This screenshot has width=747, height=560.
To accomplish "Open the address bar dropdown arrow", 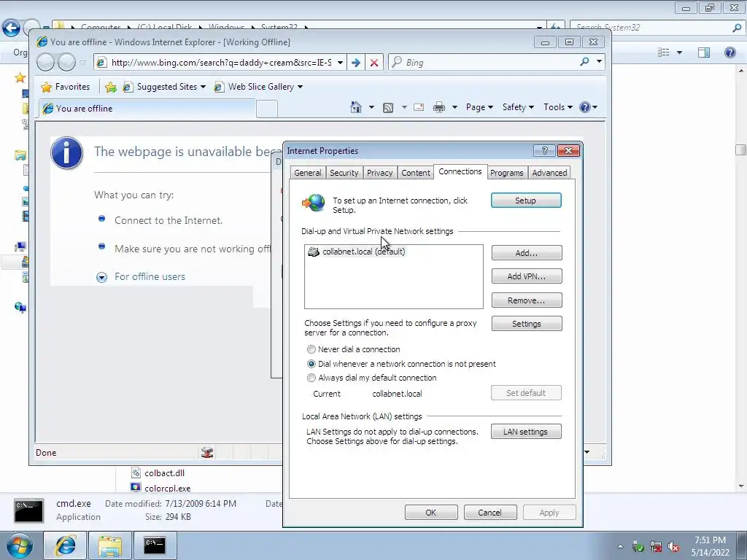I will (340, 63).
